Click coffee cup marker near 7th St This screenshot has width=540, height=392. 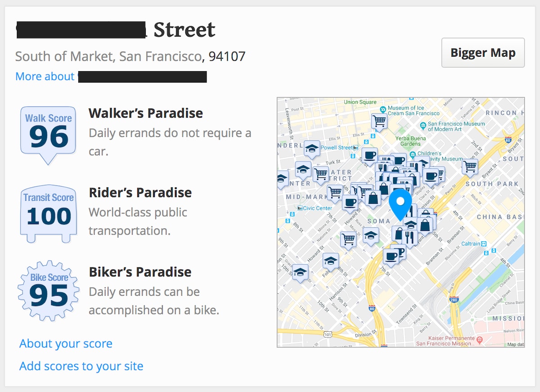click(x=391, y=257)
